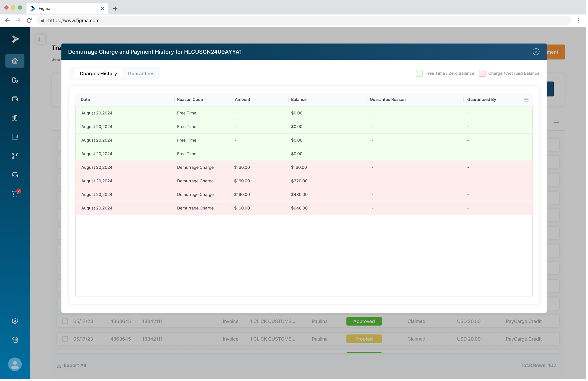588x381 pixels.
Task: Open settings gear in sidebar
Action: click(15, 321)
